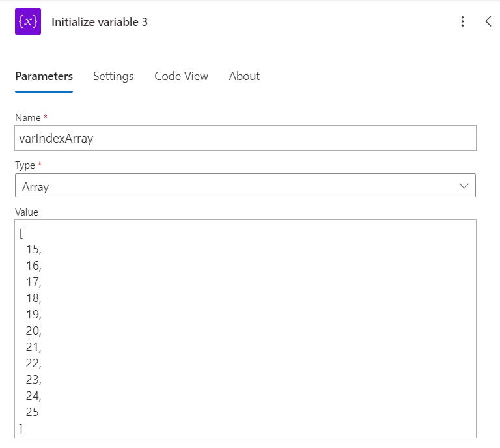Open the About tab

tap(244, 76)
